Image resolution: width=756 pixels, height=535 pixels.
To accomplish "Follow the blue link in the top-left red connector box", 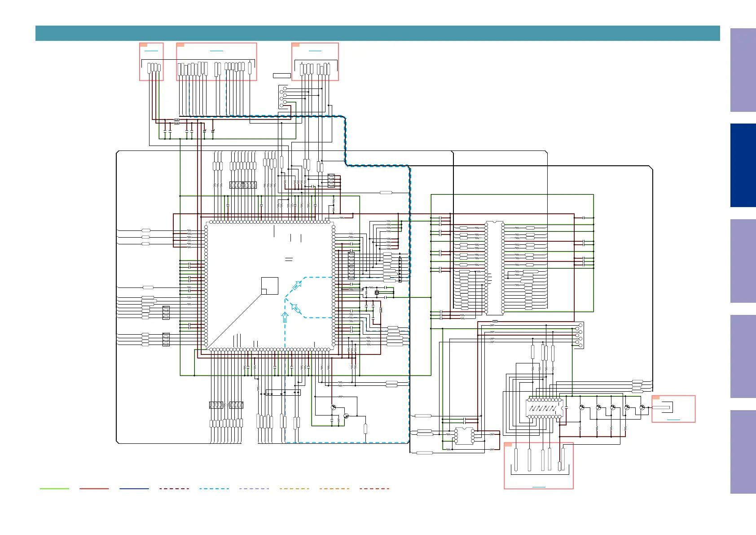I will (x=151, y=51).
